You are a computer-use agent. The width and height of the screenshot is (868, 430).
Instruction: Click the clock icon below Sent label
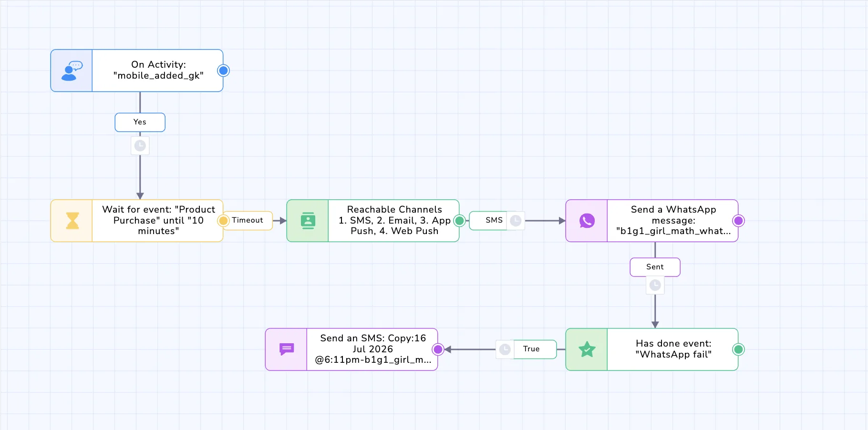[x=655, y=285]
